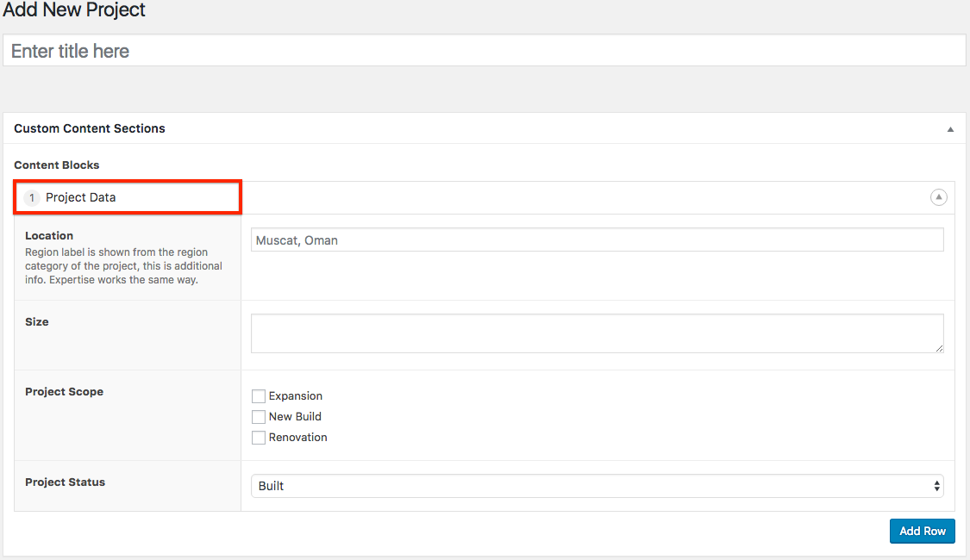This screenshot has width=970, height=560.
Task: Focus the Enter title here field
Action: pyautogui.click(x=484, y=51)
